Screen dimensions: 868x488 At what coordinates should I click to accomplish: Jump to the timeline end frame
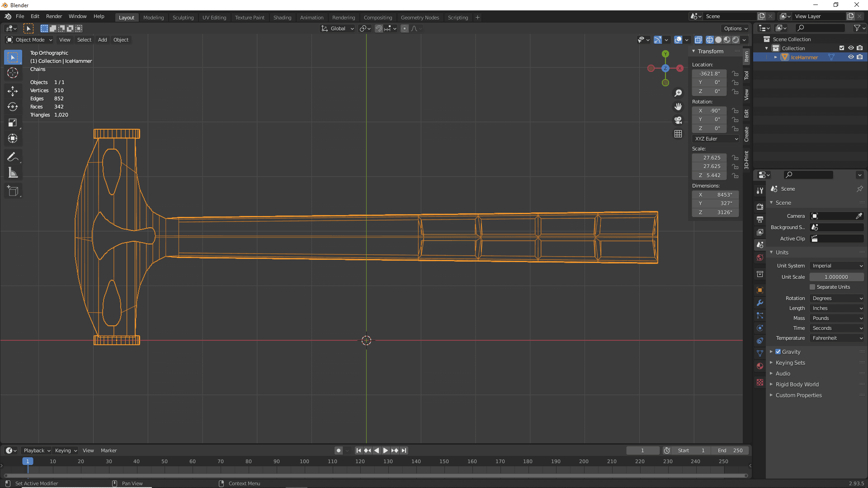pyautogui.click(x=404, y=450)
